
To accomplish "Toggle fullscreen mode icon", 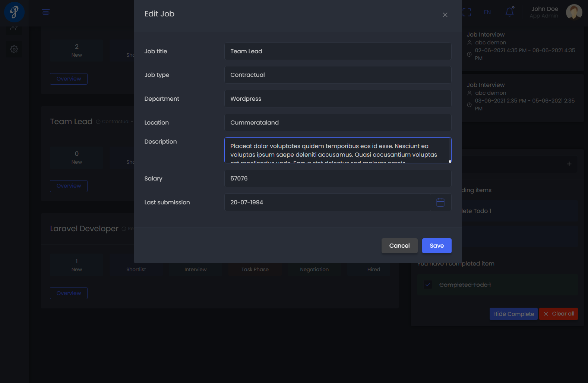I will (467, 12).
